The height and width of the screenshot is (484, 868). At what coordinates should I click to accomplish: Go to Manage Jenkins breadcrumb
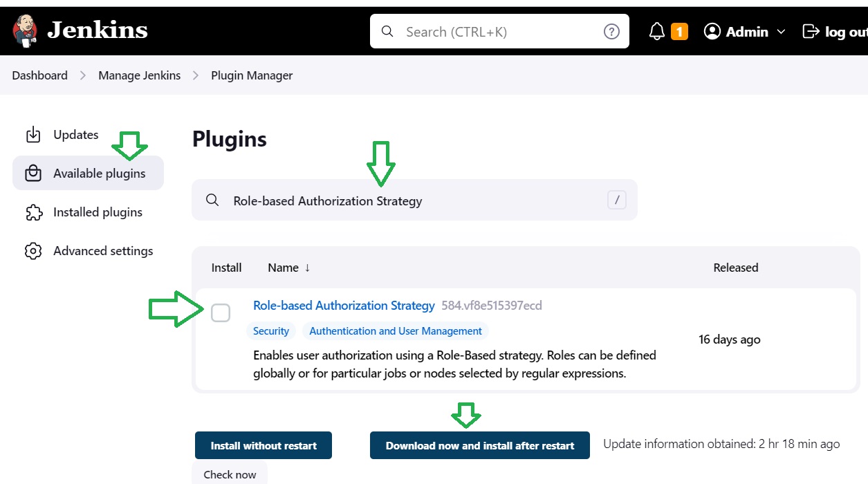(x=140, y=75)
